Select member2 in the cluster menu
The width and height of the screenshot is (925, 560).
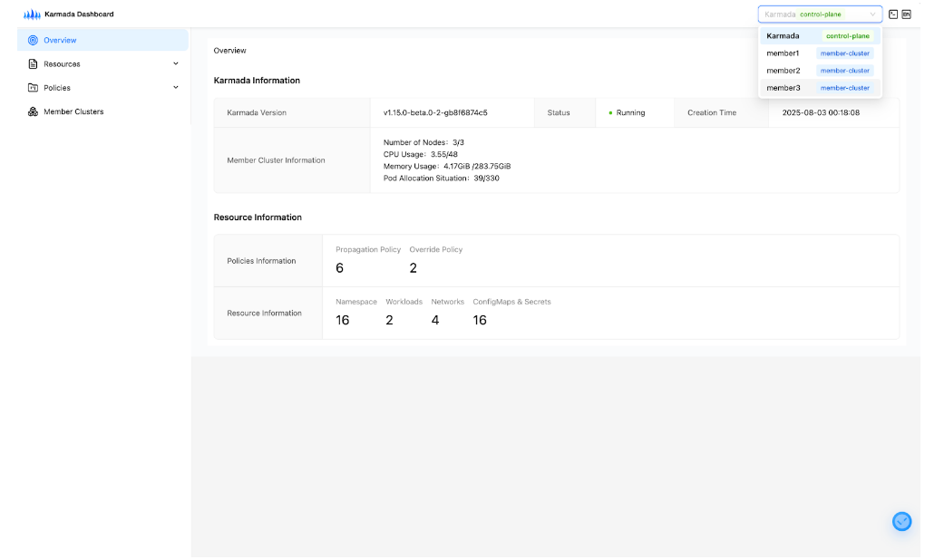(815, 70)
